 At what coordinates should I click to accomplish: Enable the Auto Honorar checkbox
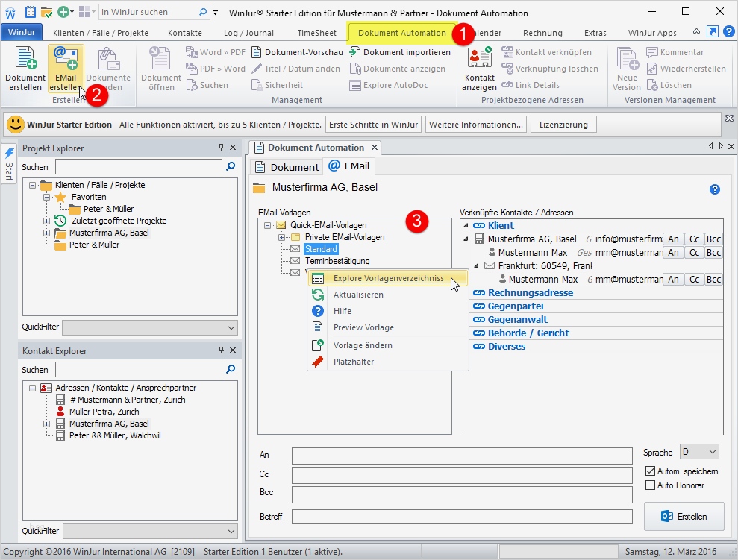[650, 485]
